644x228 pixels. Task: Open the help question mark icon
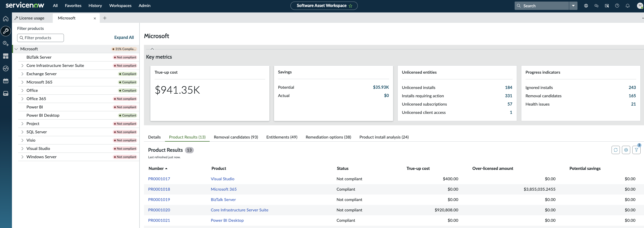coord(617,6)
